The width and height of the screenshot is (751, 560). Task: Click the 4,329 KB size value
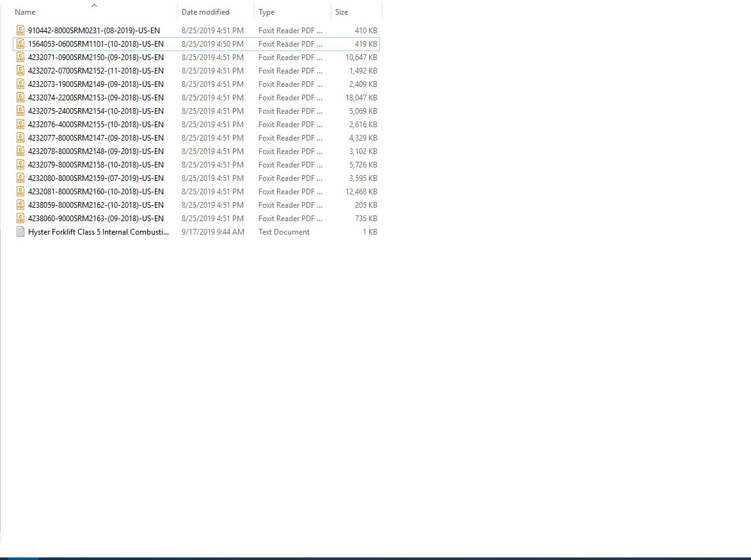(363, 137)
